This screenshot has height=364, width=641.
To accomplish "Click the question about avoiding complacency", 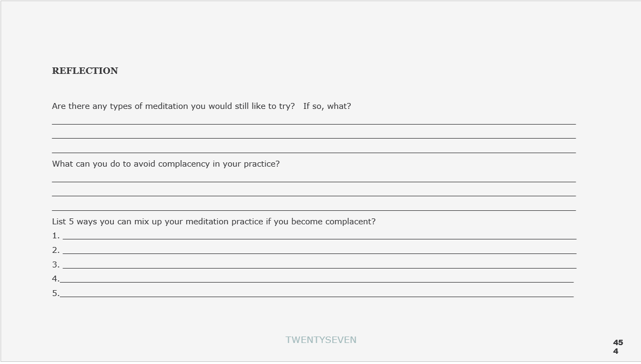I will tap(166, 164).
